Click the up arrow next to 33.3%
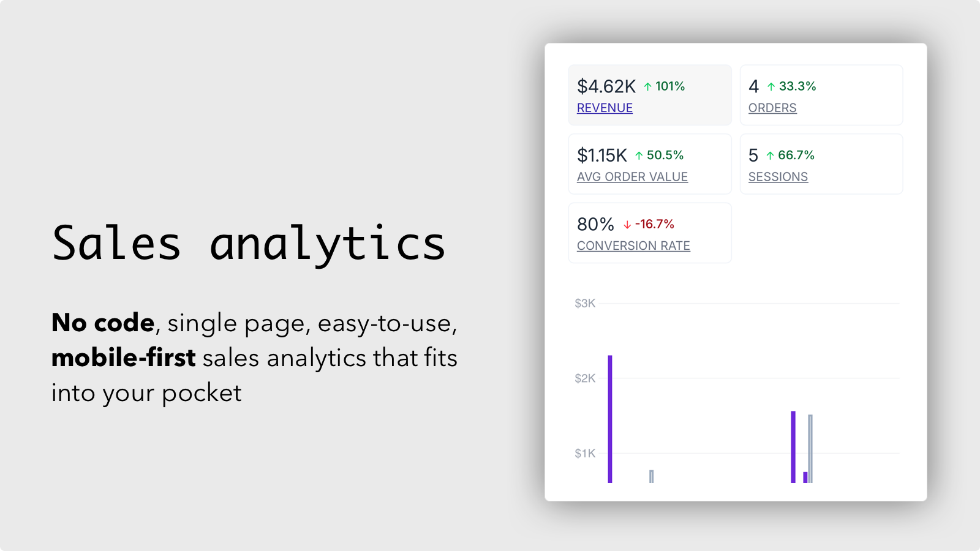980x551 pixels. coord(771,87)
